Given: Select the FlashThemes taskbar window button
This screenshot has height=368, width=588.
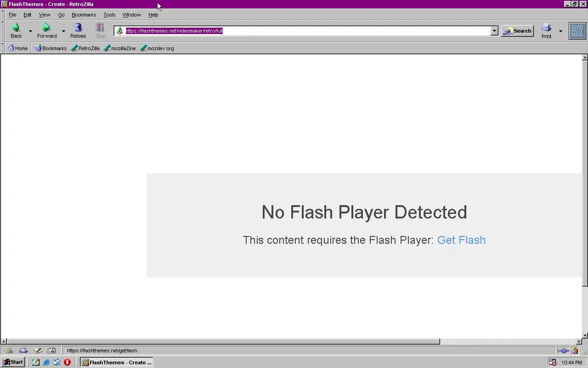Looking at the screenshot, I should pyautogui.click(x=117, y=362).
